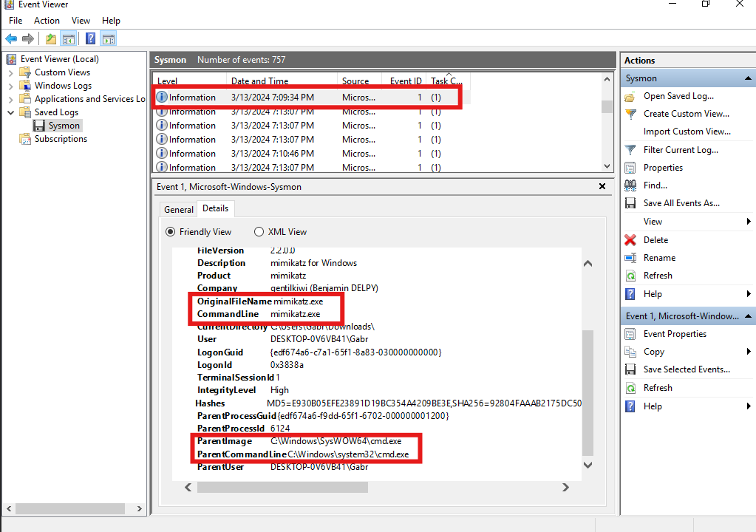Open the Copy submenu arrow in Actions

pyautogui.click(x=749, y=351)
